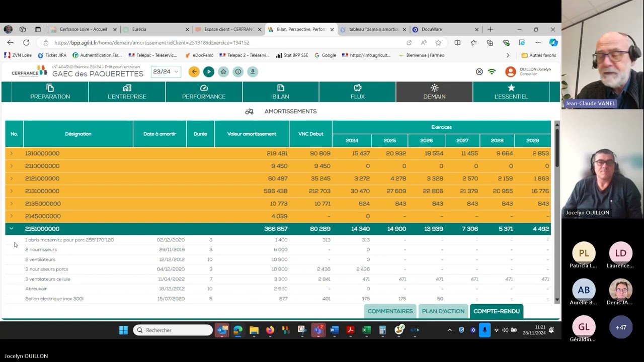Click the browser address bar URL
The height and width of the screenshot is (362, 644).
pyautogui.click(x=152, y=43)
